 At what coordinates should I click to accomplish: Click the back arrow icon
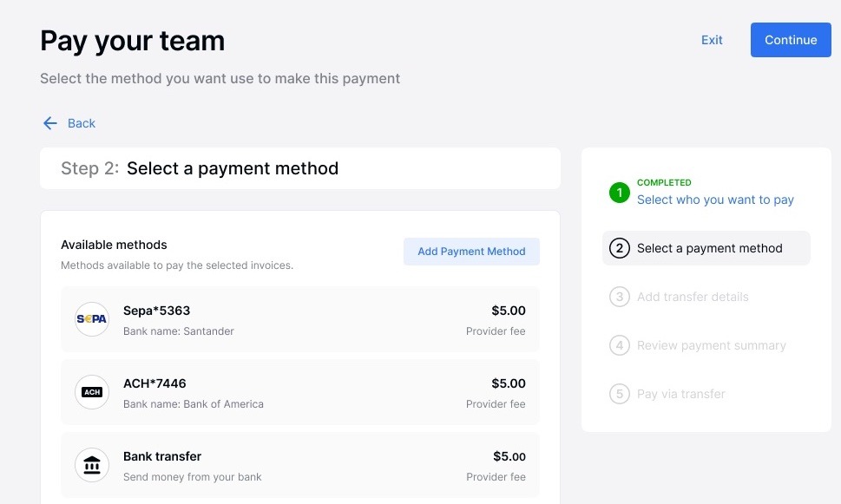click(49, 122)
